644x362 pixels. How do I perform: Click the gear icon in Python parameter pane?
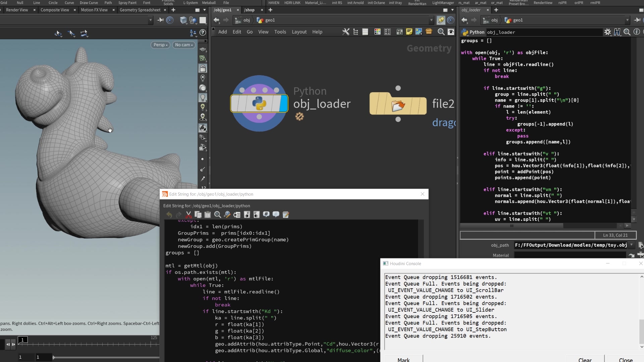[x=607, y=32]
